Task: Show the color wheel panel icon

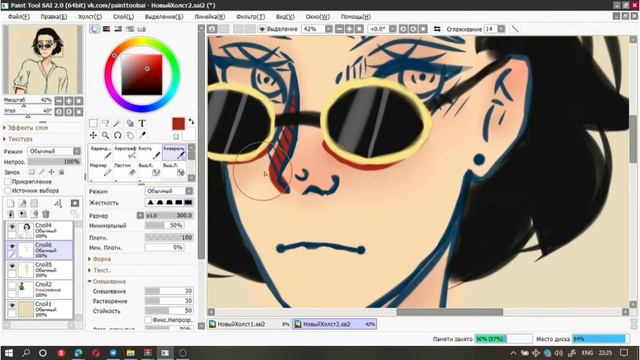Action: tap(94, 29)
